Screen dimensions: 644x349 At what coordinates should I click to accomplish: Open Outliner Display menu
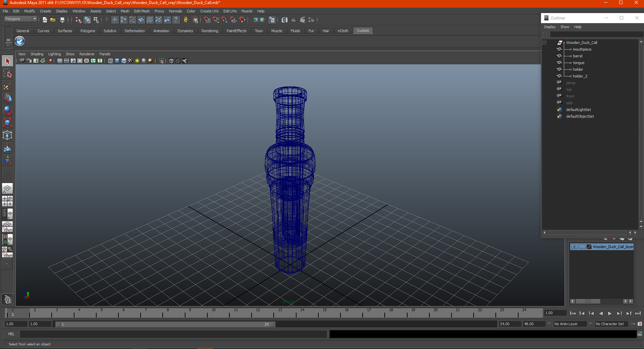[550, 27]
